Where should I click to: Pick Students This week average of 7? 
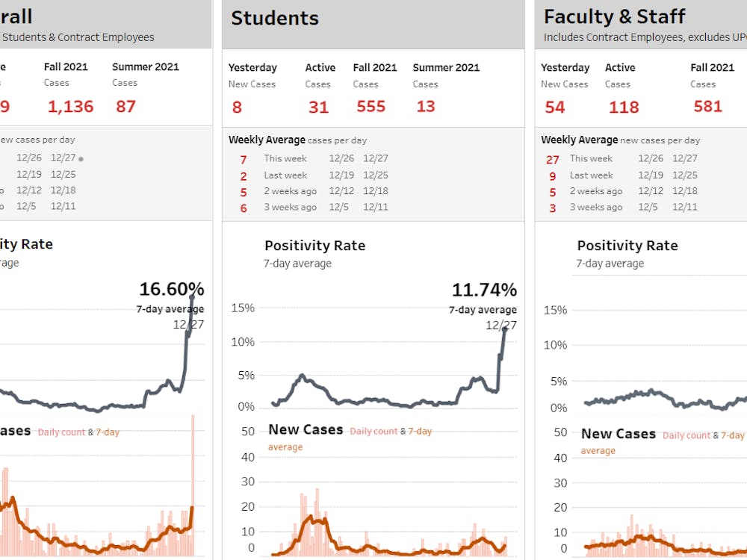tap(244, 160)
